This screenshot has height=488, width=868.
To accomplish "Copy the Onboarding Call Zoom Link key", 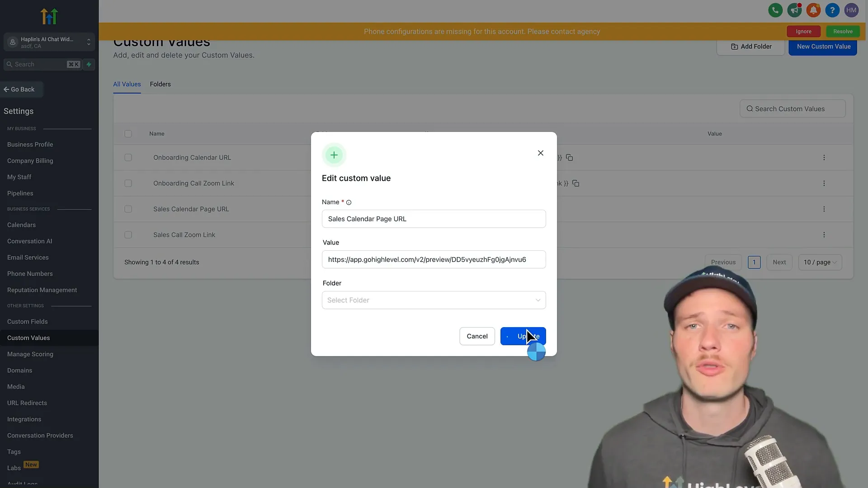I will point(576,183).
